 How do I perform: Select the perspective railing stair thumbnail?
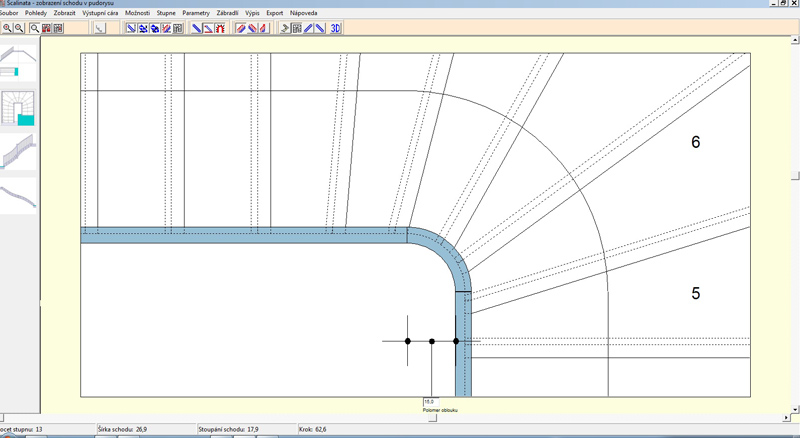pos(18,152)
